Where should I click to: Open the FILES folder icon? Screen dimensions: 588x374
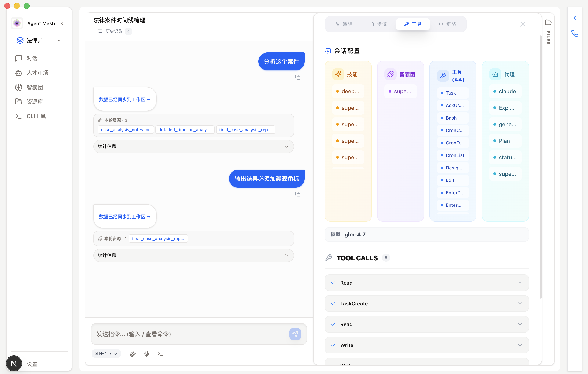548,22
